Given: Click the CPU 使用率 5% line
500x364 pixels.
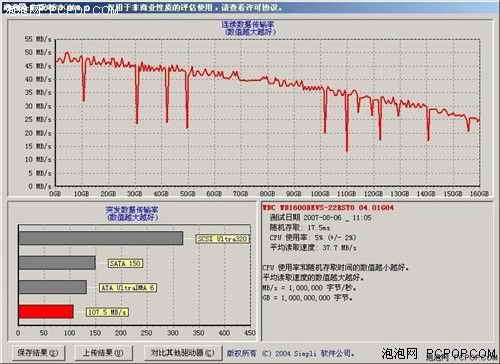Looking at the screenshot, I should [x=313, y=238].
